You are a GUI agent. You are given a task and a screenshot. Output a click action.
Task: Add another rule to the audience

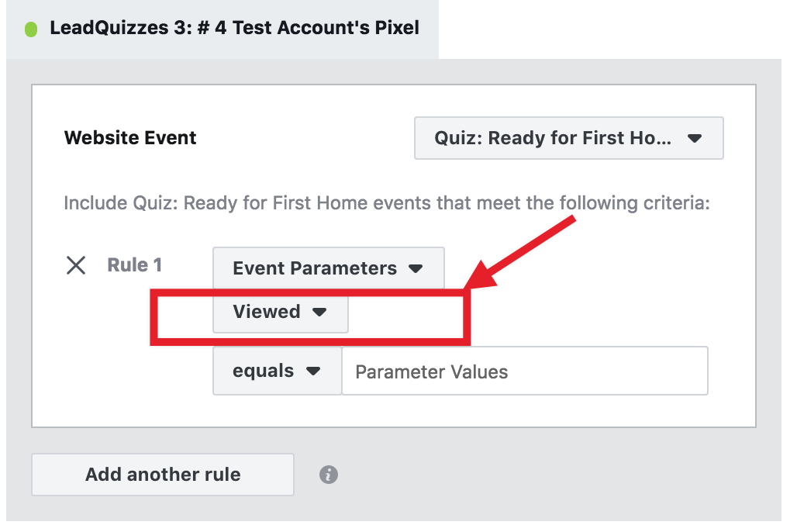tap(163, 475)
